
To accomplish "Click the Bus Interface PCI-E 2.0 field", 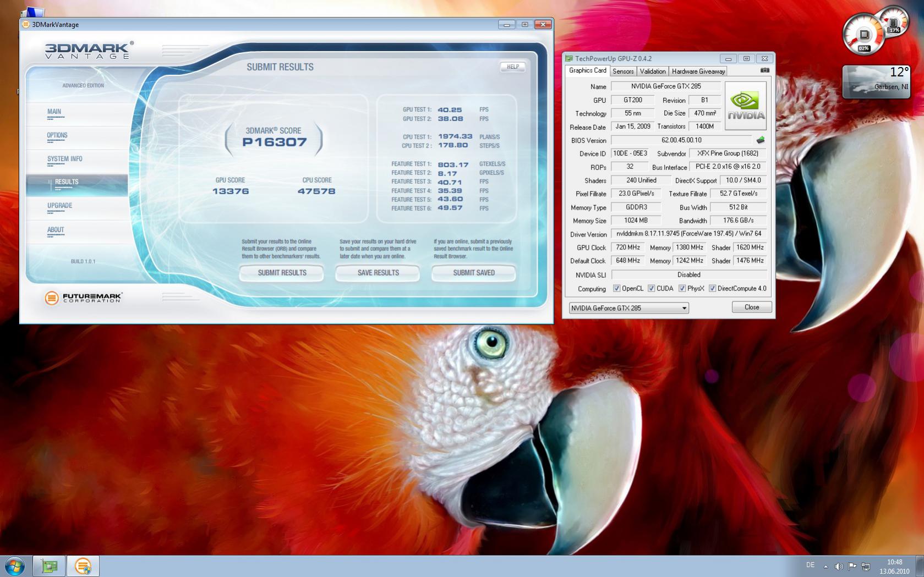I will click(x=728, y=167).
